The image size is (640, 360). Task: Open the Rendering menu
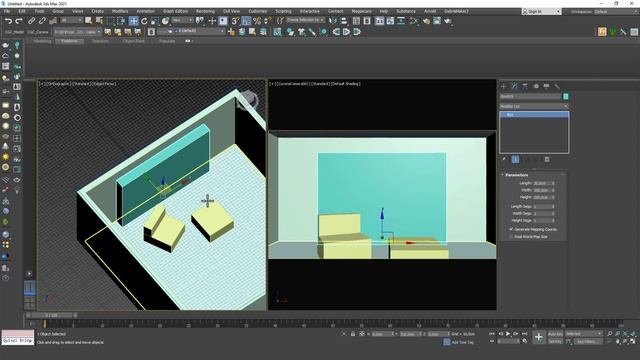[x=205, y=11]
